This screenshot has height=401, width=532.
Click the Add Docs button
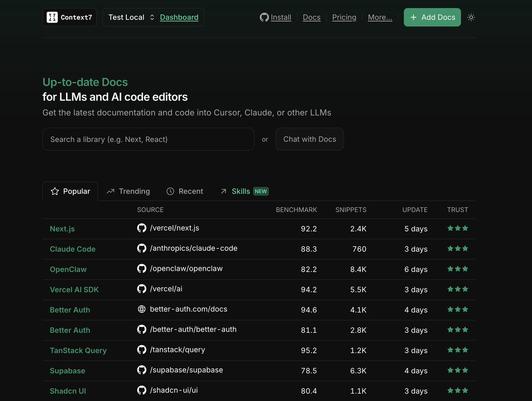(x=432, y=17)
